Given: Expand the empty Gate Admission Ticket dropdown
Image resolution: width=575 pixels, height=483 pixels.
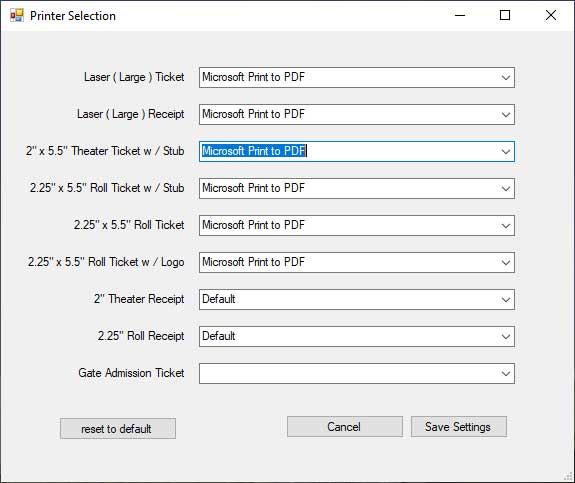Looking at the screenshot, I should click(x=506, y=374).
